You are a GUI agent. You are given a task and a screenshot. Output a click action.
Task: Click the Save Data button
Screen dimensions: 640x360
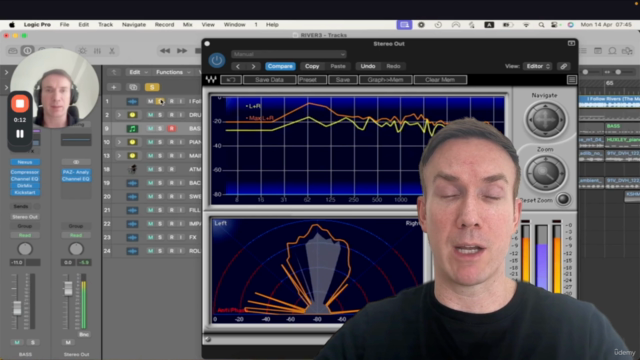(269, 80)
